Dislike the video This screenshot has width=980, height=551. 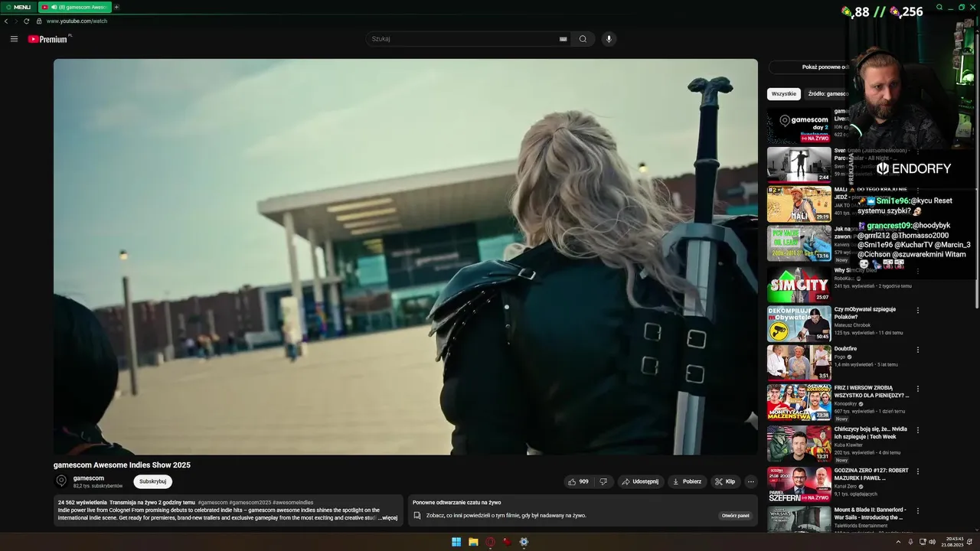(603, 481)
